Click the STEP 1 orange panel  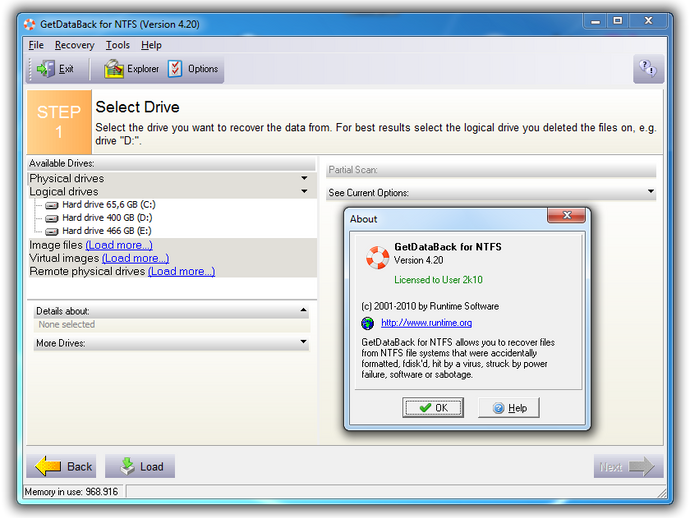59,122
